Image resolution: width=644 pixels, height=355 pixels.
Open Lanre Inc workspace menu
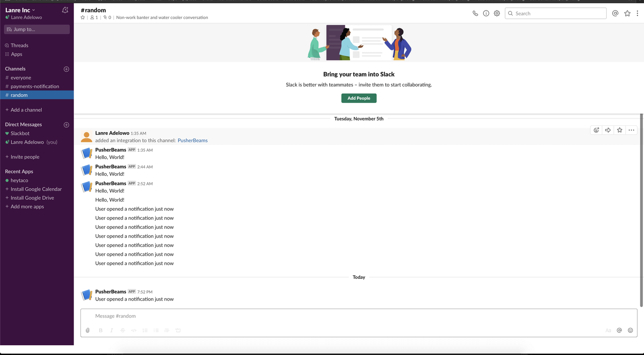pyautogui.click(x=20, y=10)
